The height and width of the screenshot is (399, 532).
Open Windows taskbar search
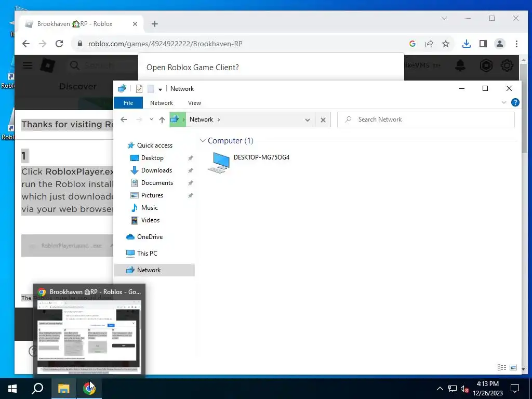37,389
